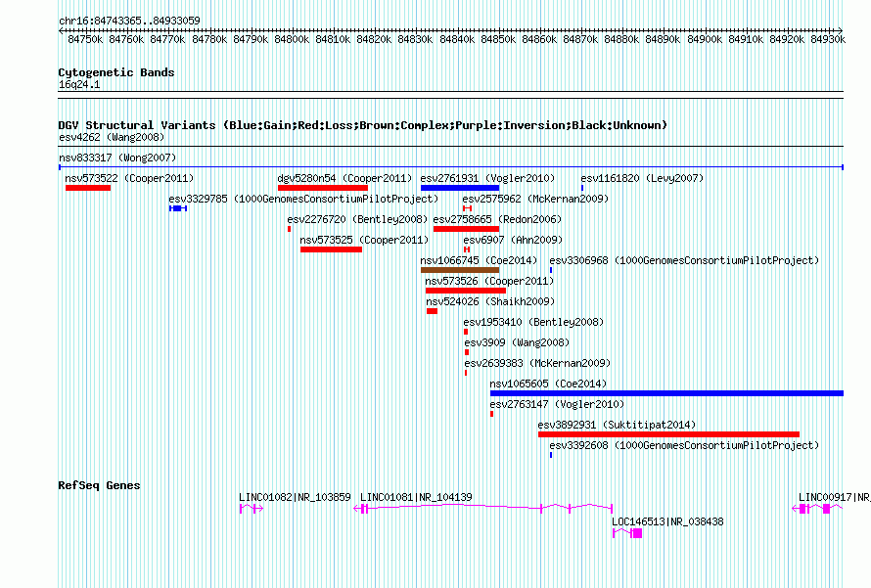Open esv2639383 (McKernan2009) label

click(x=537, y=363)
